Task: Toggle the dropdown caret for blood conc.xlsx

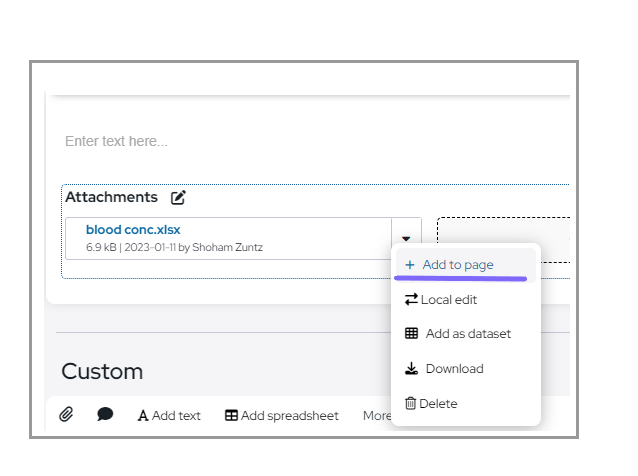Action: 406,239
